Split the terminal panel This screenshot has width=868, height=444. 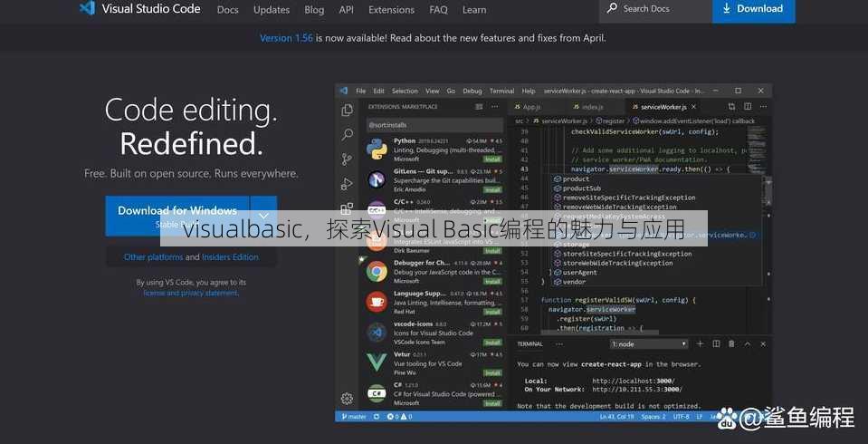(716, 344)
